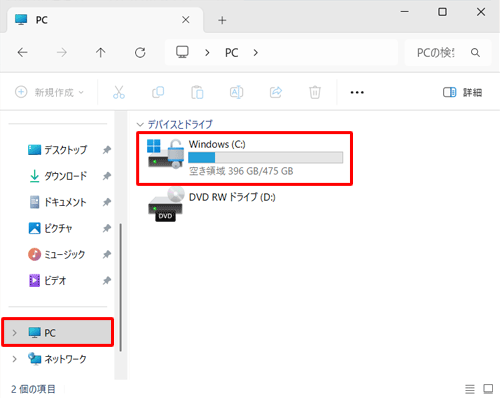Open ドキュメント in the sidebar

pyautogui.click(x=58, y=202)
